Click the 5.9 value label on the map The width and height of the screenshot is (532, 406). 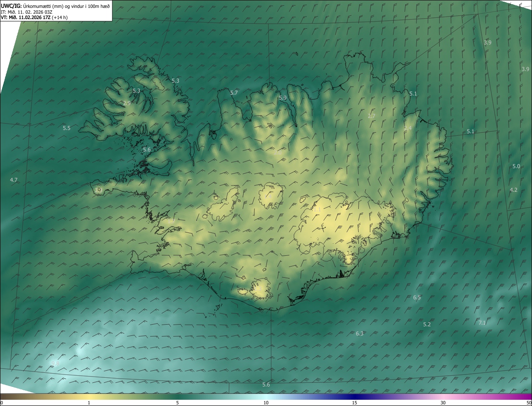pos(283,98)
